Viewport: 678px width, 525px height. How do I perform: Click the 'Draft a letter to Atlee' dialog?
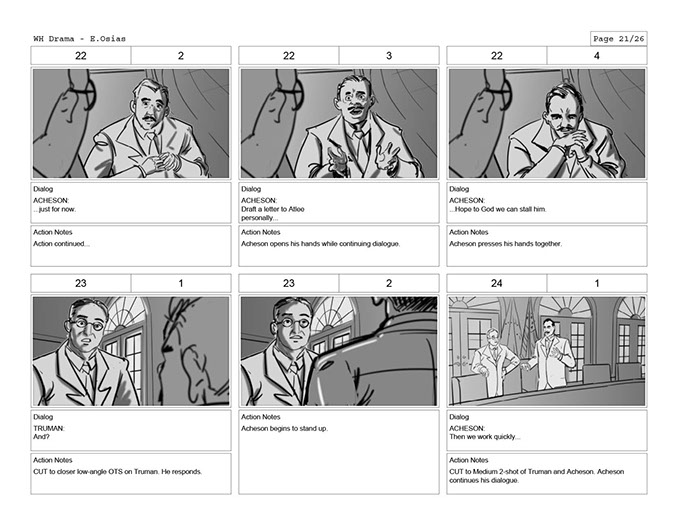339,203
